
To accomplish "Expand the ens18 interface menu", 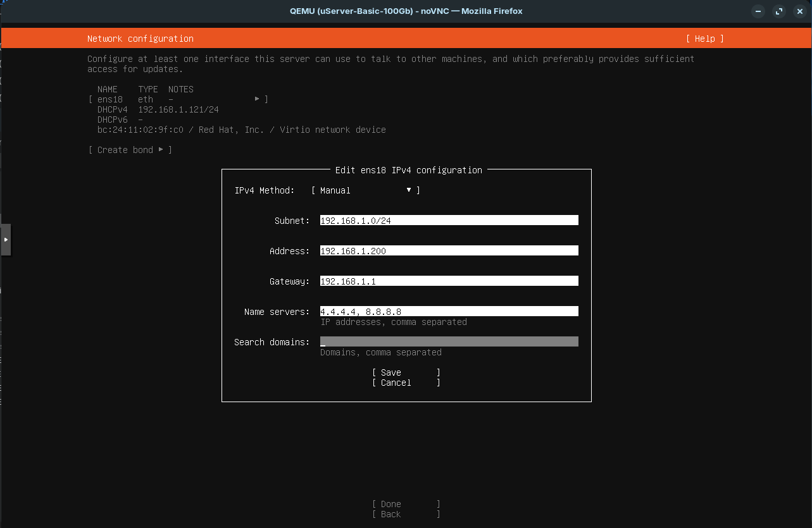I will pos(178,99).
